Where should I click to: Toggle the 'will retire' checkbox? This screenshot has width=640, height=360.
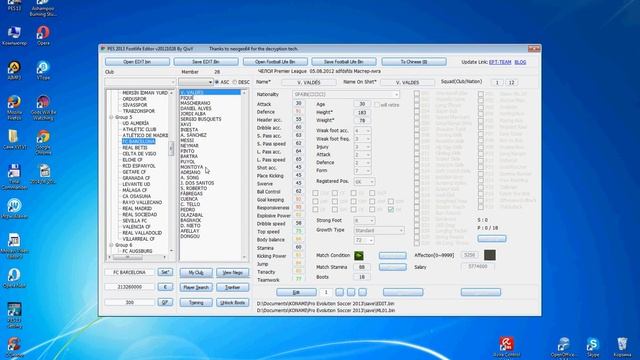[x=377, y=104]
